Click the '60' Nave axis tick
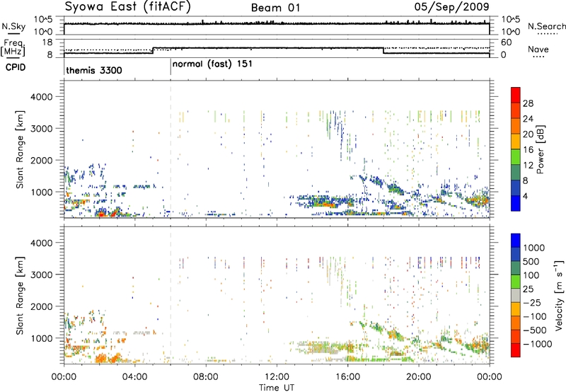The width and height of the screenshot is (566, 392). click(x=507, y=42)
